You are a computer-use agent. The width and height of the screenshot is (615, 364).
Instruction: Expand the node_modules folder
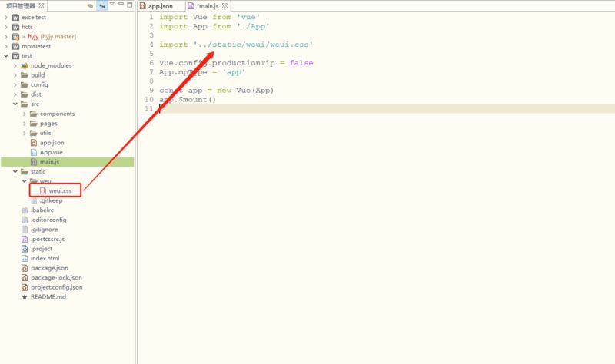click(x=15, y=65)
